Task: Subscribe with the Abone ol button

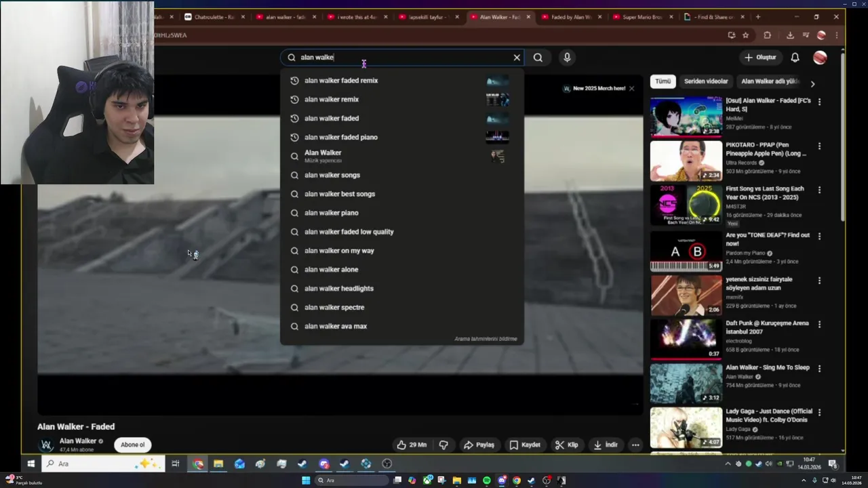Action: 133,445
